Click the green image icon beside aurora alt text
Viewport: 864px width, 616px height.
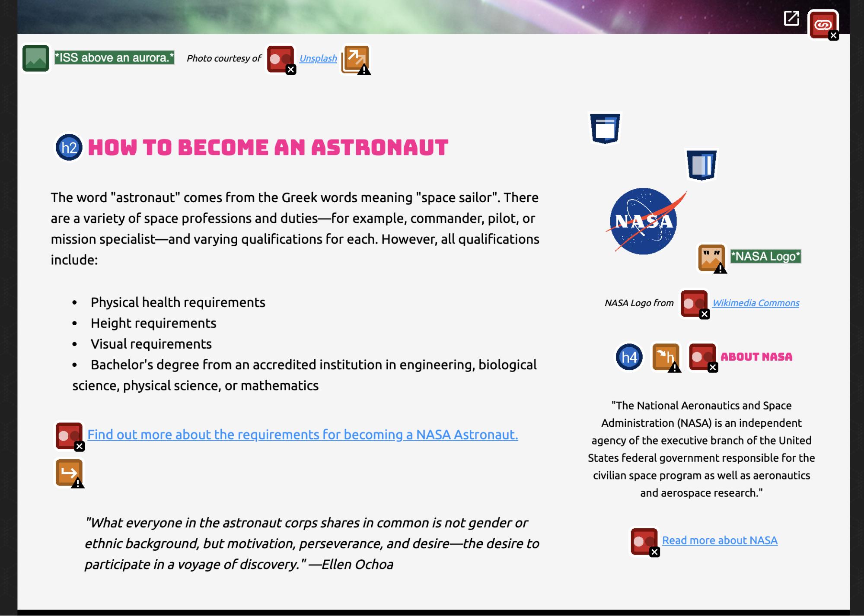click(x=36, y=58)
